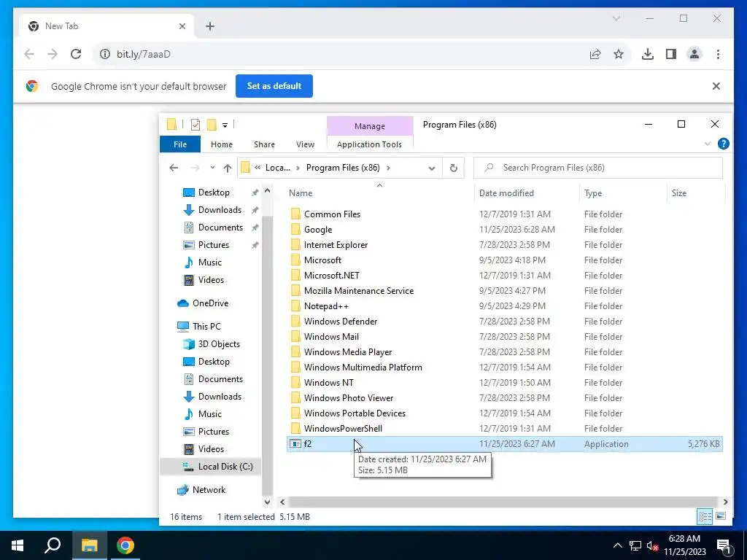This screenshot has width=747, height=560.
Task: Close the New Tab tab
Action: (182, 26)
